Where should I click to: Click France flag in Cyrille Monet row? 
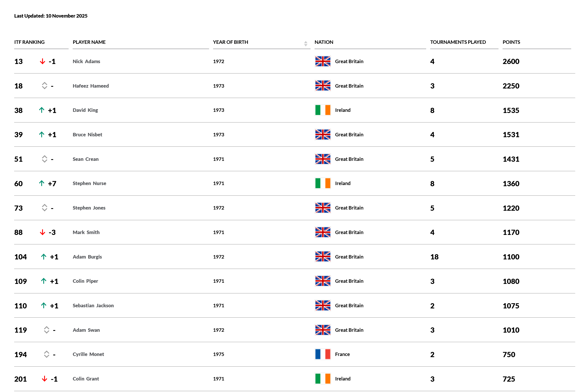[323, 354]
